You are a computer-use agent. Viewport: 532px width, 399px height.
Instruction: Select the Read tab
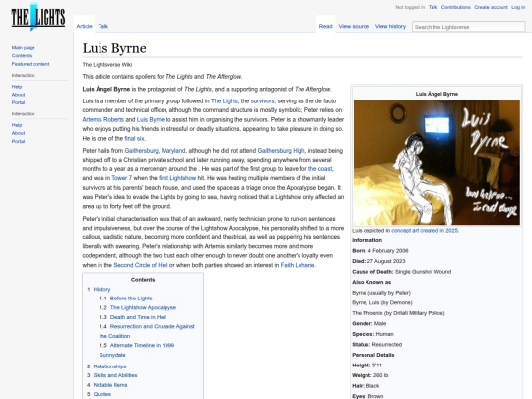point(325,26)
